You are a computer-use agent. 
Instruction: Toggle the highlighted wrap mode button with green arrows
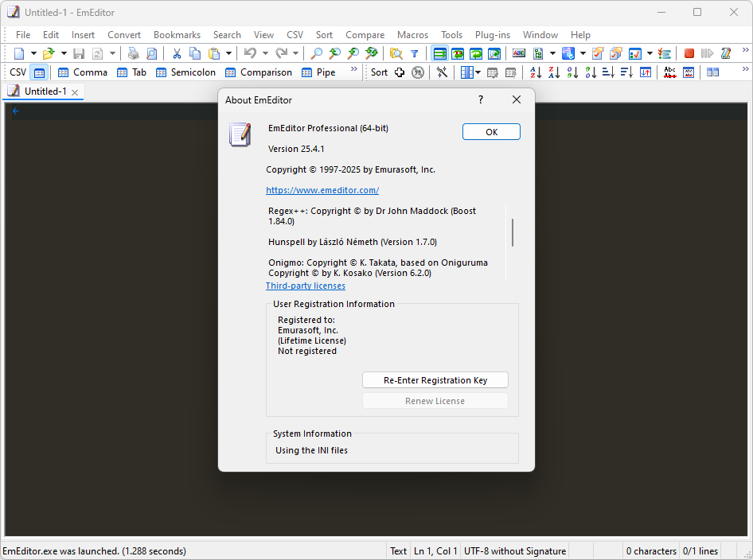click(440, 53)
